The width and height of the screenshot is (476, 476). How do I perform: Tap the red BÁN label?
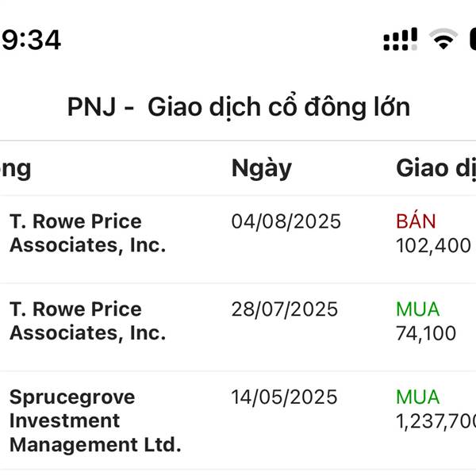point(416,220)
